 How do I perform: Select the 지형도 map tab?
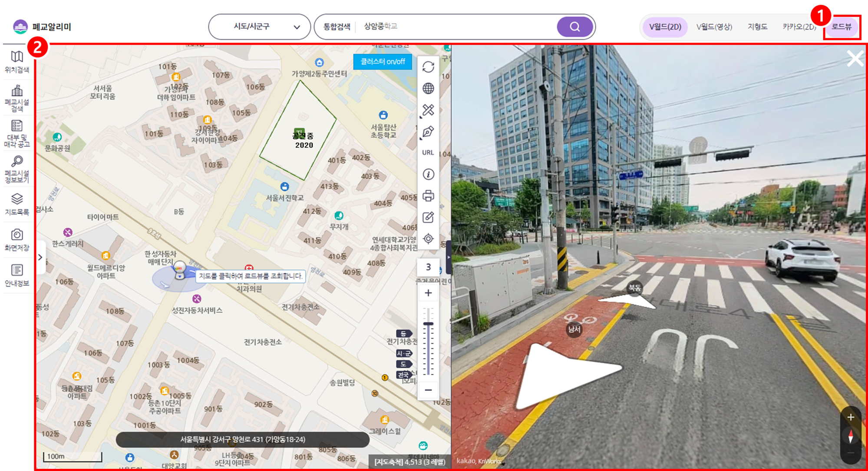click(x=757, y=27)
